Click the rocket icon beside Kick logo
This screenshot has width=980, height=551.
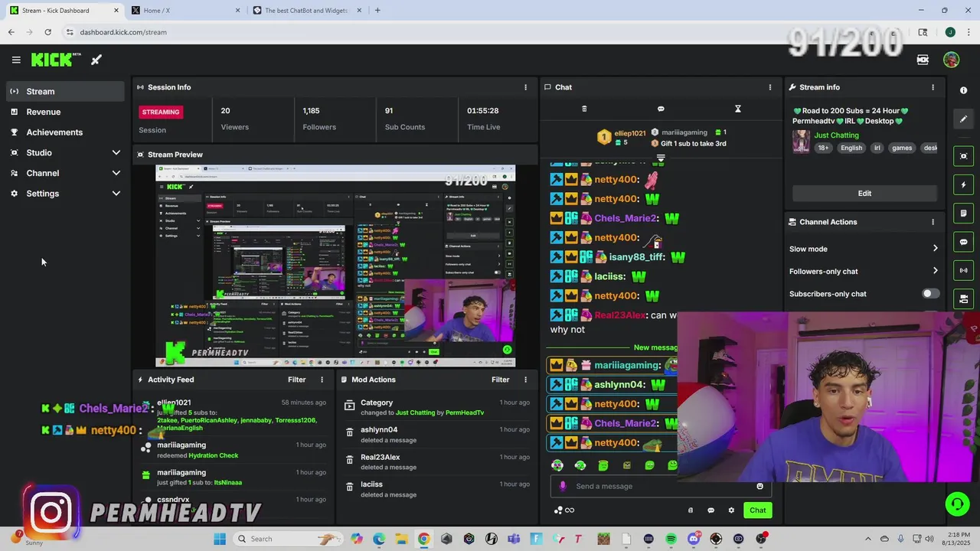pyautogui.click(x=96, y=60)
